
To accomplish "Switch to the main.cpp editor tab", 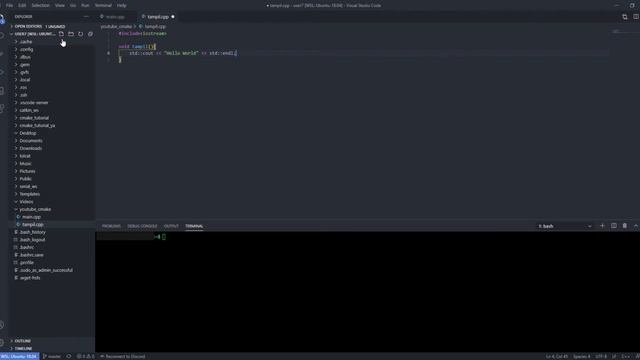I will (x=116, y=17).
